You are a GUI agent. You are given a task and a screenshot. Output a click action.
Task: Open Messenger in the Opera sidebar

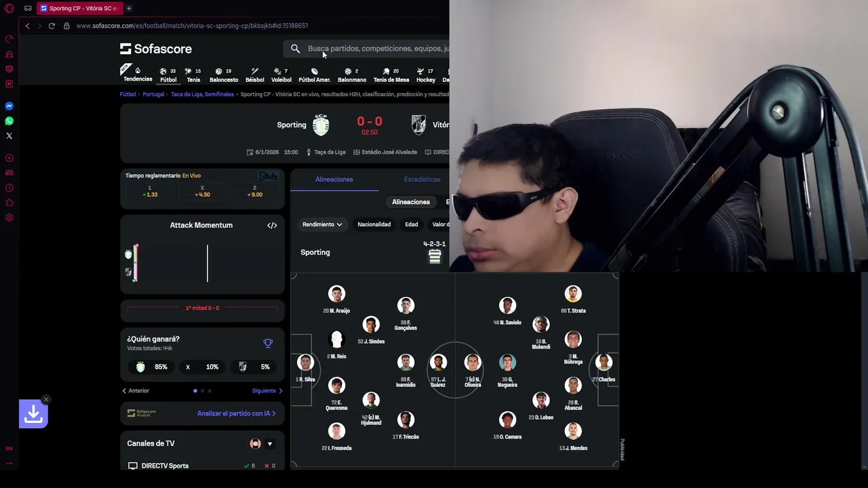(x=9, y=106)
